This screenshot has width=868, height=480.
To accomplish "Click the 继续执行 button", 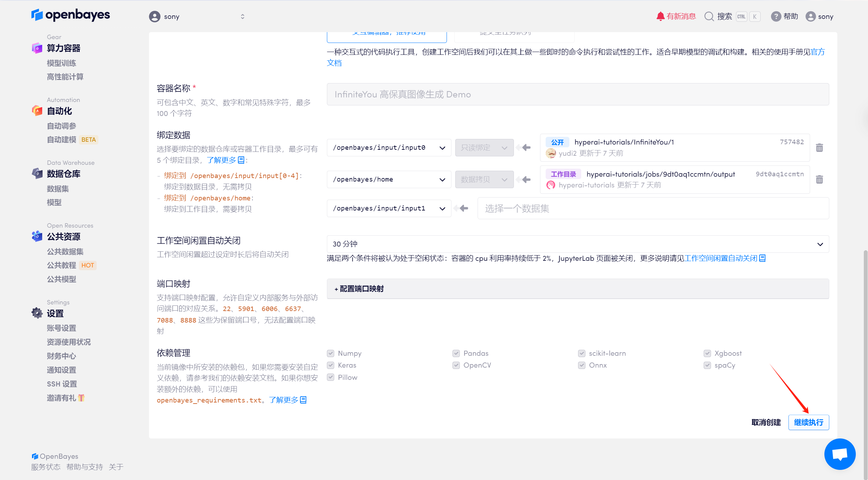I will (x=808, y=422).
